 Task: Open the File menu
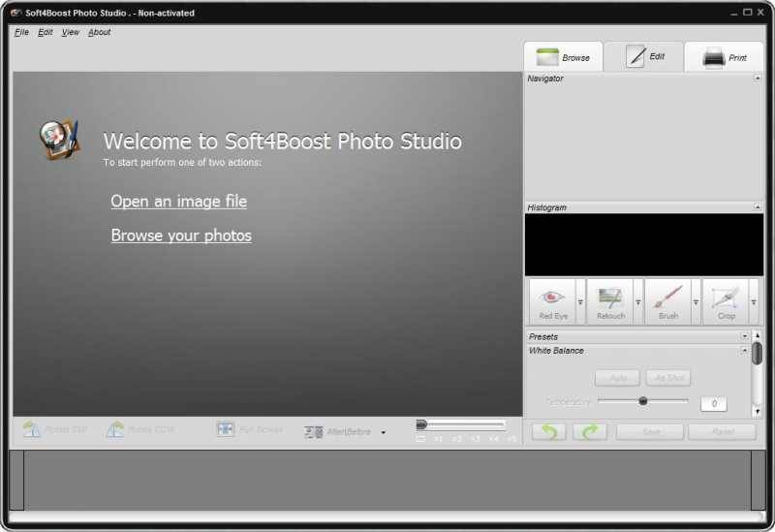point(21,32)
